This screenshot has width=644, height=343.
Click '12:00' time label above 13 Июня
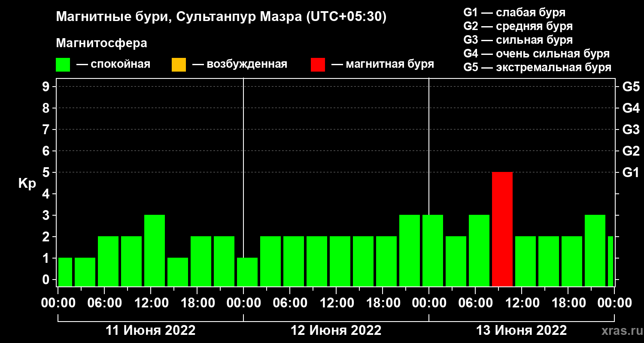[522, 303]
